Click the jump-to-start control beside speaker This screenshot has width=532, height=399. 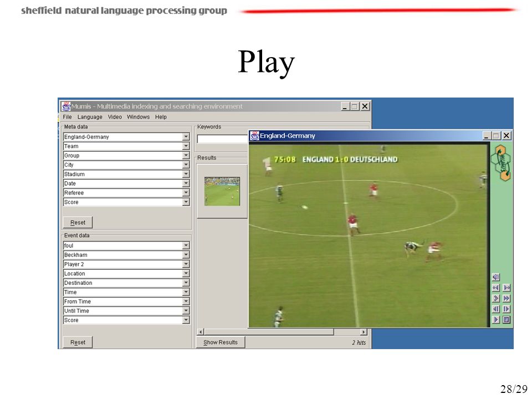pos(495,288)
